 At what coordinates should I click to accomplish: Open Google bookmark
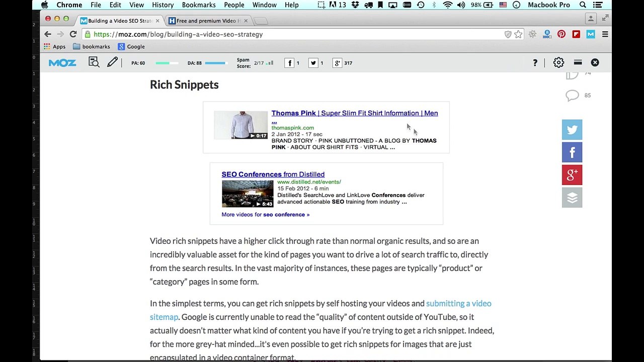click(x=131, y=47)
